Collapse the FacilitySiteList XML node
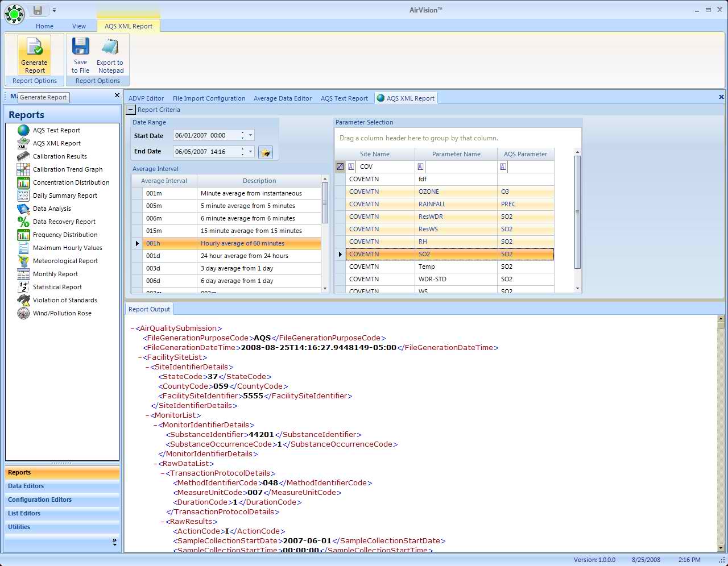The image size is (728, 566). [x=140, y=357]
